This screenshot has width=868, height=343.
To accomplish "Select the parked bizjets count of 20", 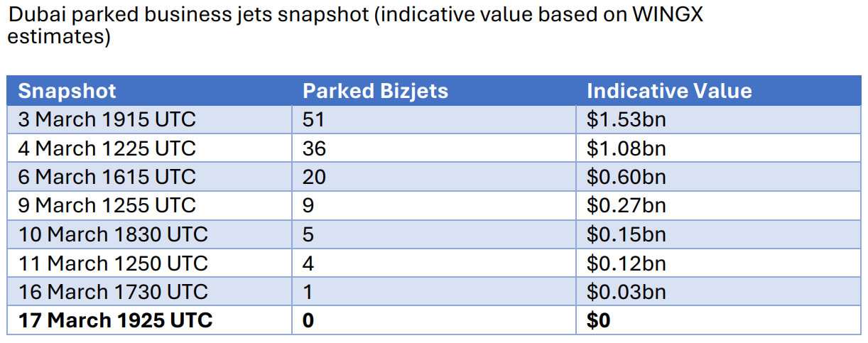I will point(313,177).
